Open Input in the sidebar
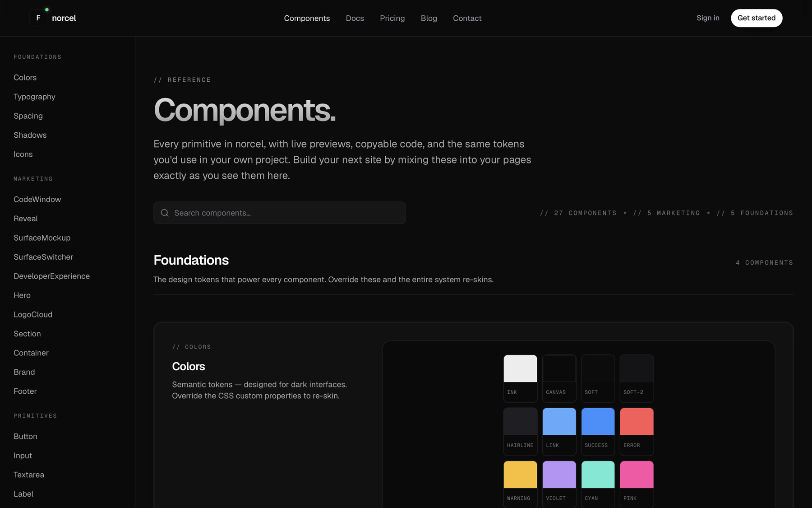The image size is (812, 508). 23,456
